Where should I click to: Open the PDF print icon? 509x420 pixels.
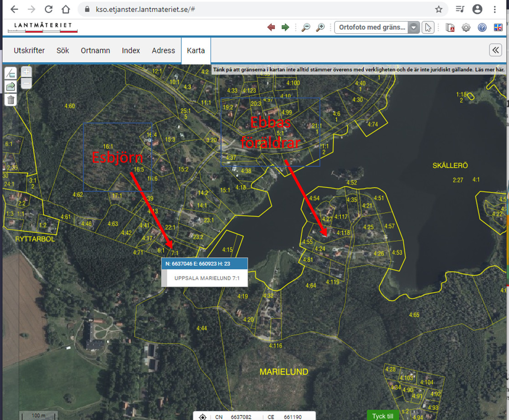(x=450, y=27)
